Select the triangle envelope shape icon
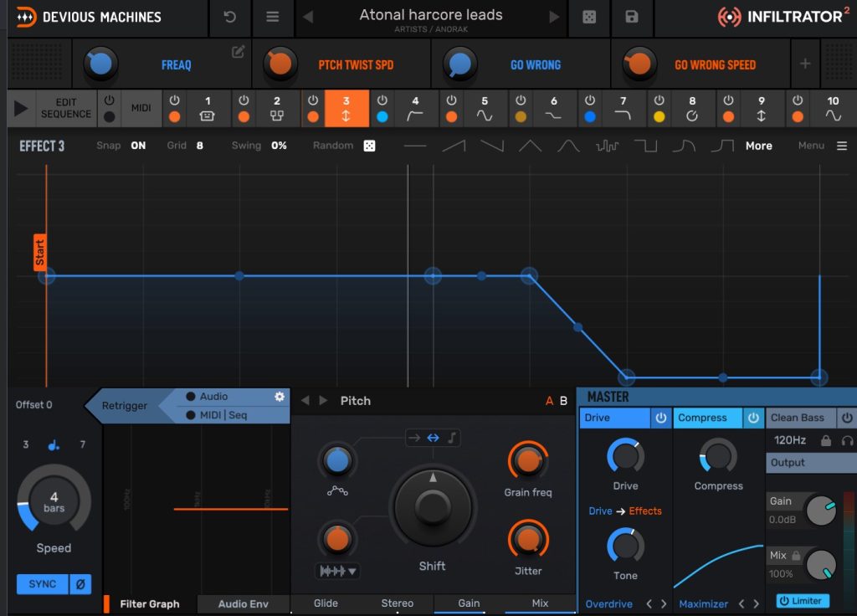This screenshot has width=857, height=616. pyautogui.click(x=530, y=146)
